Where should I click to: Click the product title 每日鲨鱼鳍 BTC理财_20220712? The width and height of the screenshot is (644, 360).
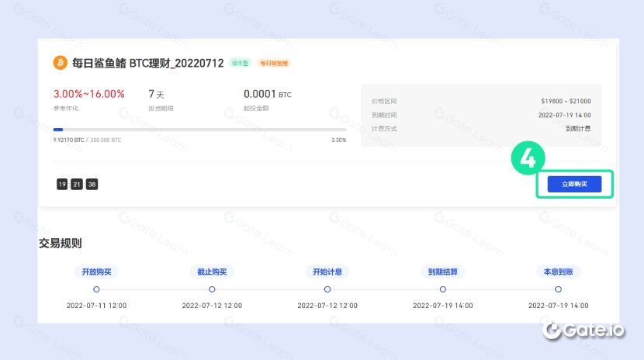tap(147, 62)
